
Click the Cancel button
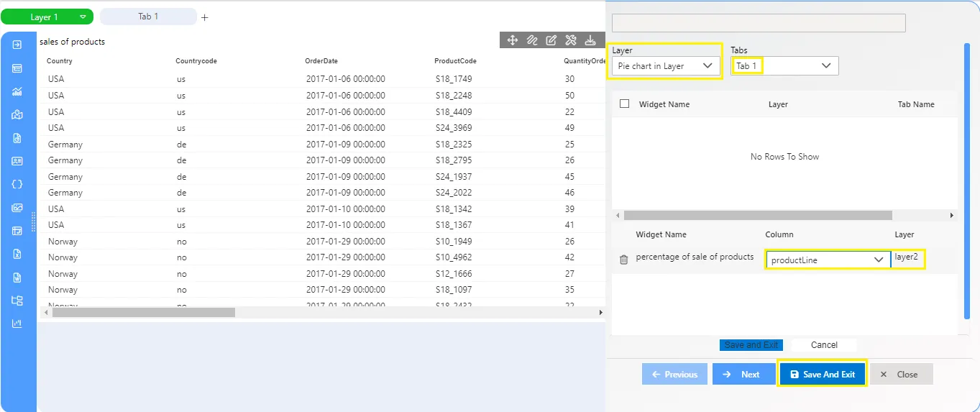[x=824, y=345]
